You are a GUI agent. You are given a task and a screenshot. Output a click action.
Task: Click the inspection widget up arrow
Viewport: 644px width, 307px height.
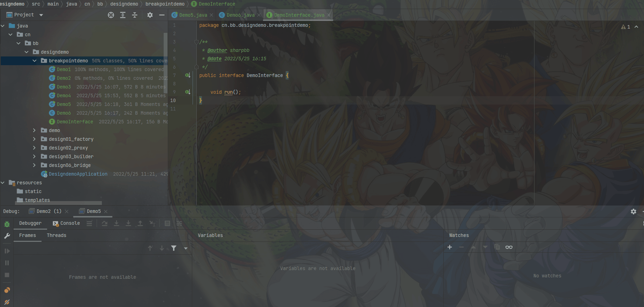coord(636,27)
